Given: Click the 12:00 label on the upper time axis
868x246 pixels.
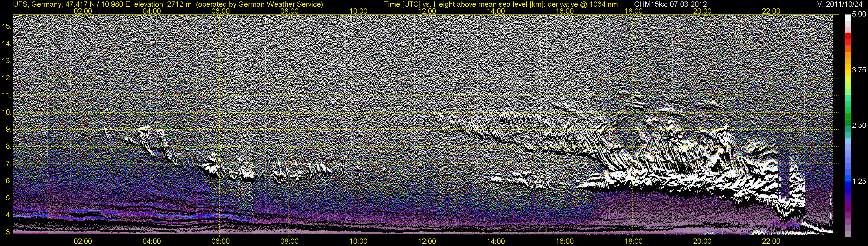Looking at the screenshot, I should 427,11.
